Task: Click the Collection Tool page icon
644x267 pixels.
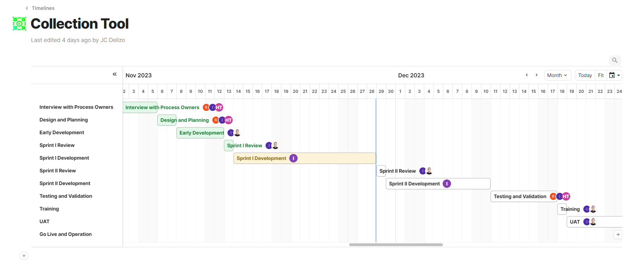Action: (x=19, y=24)
